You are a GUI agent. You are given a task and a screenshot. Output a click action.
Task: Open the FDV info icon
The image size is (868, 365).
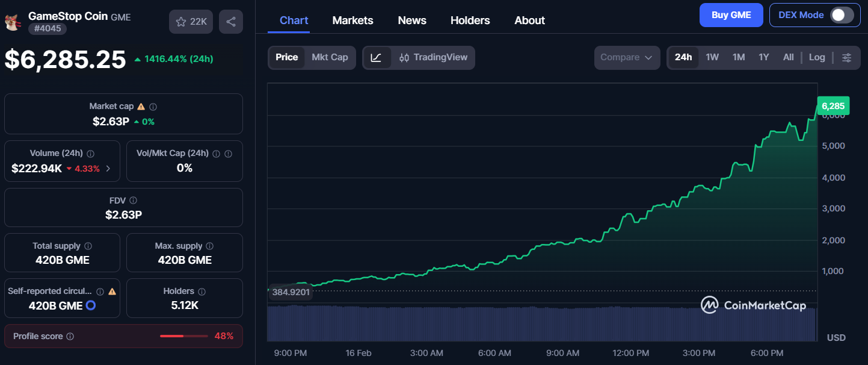[133, 201]
